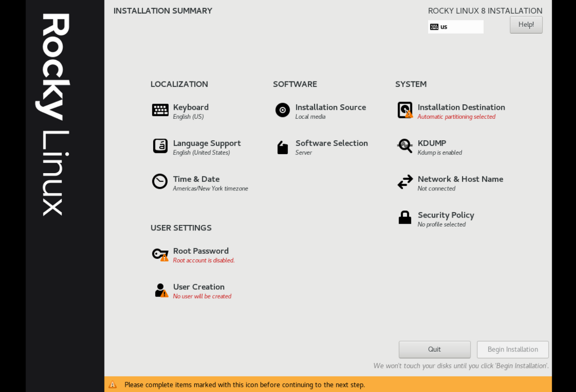Click 'No profile selected' text
The image size is (576, 392).
tap(441, 224)
